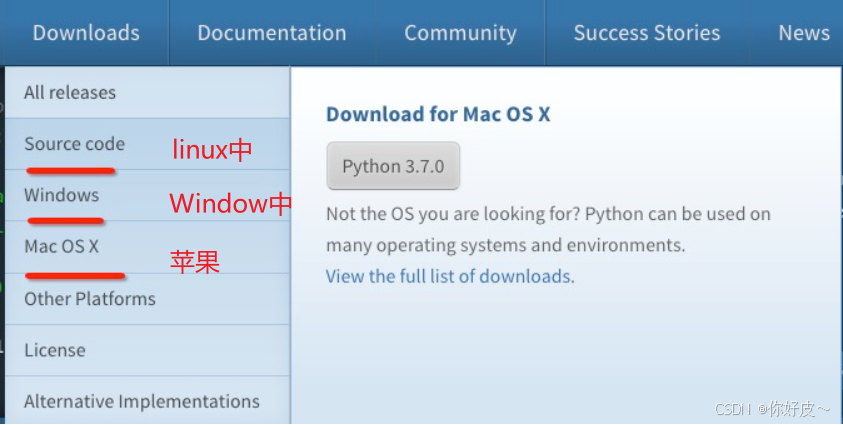The width and height of the screenshot is (843, 425).
Task: Select All releases in the Downloads submenu
Action: tap(147, 92)
